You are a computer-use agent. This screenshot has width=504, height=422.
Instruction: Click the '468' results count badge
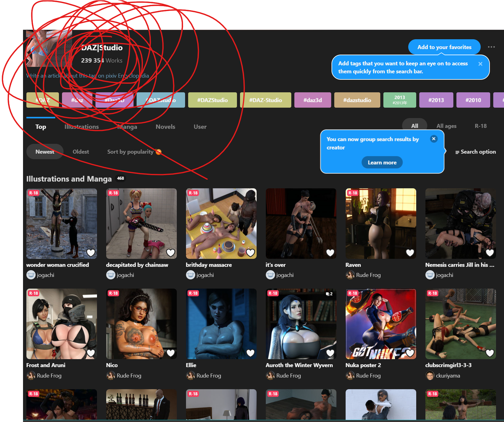coord(121,178)
